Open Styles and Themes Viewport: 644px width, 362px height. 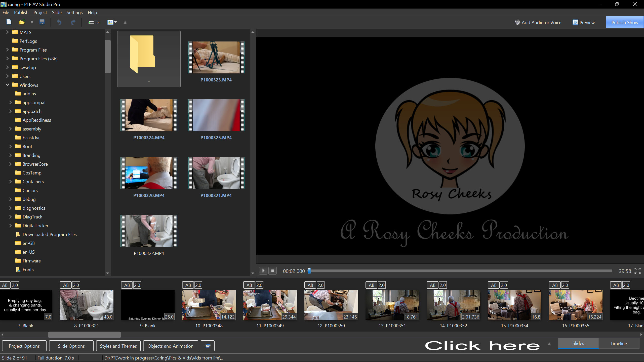tap(118, 346)
